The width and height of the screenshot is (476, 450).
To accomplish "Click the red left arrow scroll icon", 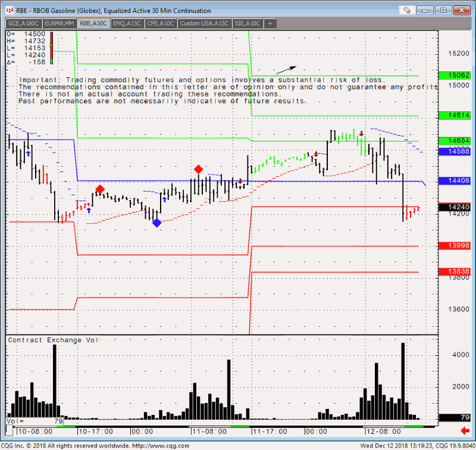I will click(x=465, y=430).
